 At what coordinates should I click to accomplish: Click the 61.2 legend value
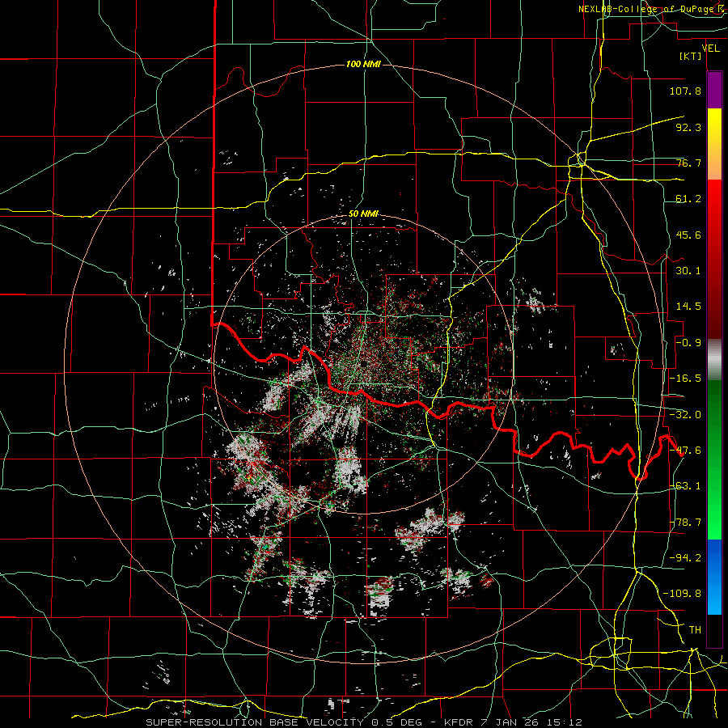tap(688, 199)
